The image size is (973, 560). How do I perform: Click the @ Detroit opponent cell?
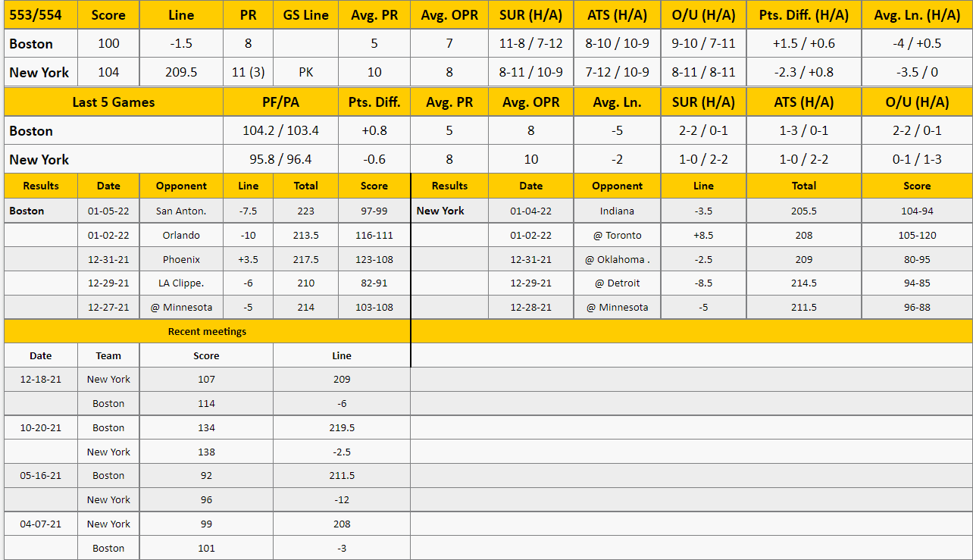(x=617, y=283)
